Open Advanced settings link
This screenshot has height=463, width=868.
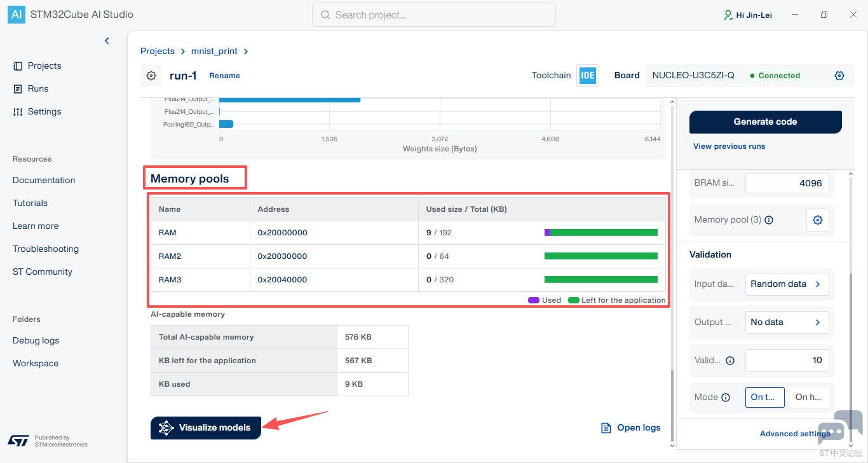coord(795,434)
